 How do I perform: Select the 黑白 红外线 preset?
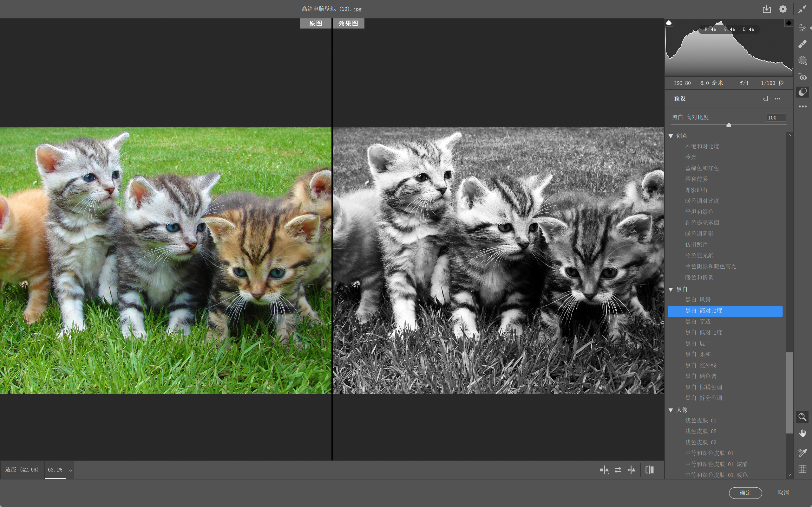701,365
